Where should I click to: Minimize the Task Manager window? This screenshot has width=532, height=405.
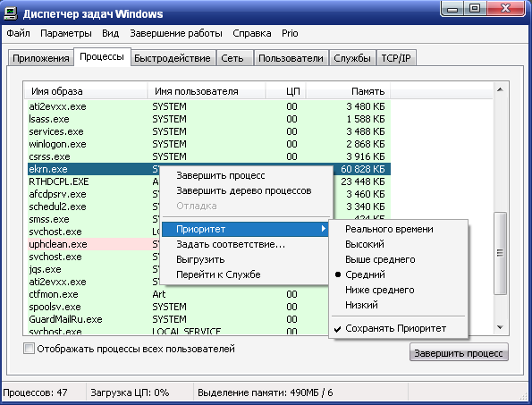(452, 8)
